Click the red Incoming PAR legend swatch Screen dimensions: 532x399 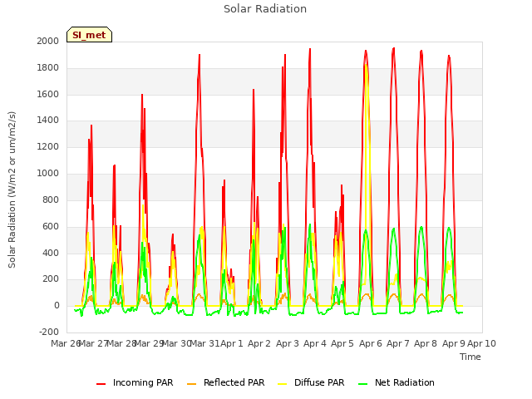click(101, 384)
